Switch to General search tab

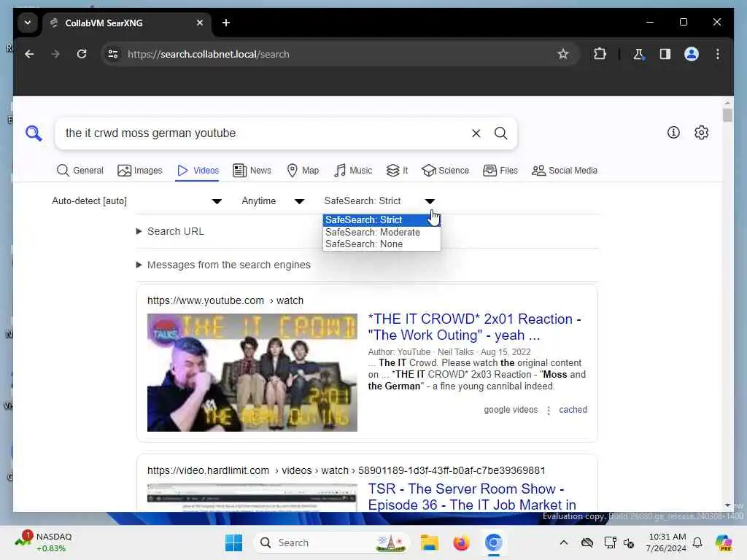[x=80, y=171]
